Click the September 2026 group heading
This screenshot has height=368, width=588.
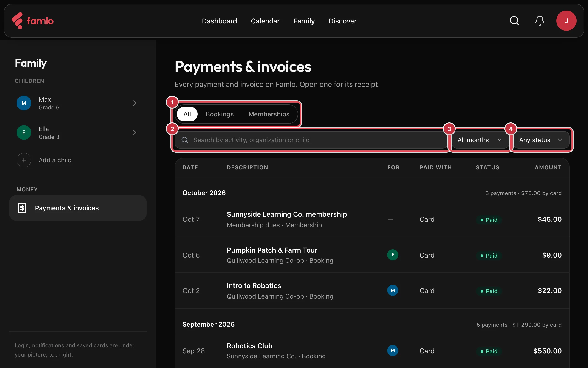tap(209, 325)
